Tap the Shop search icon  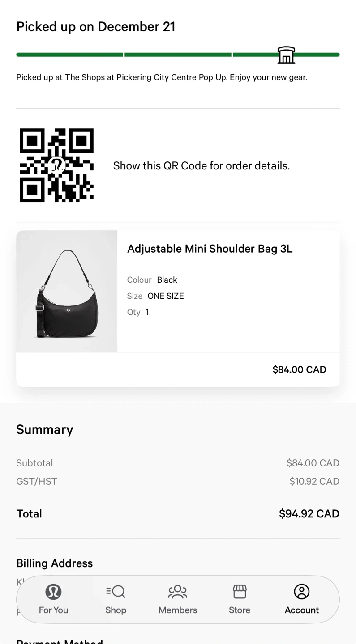tap(116, 592)
